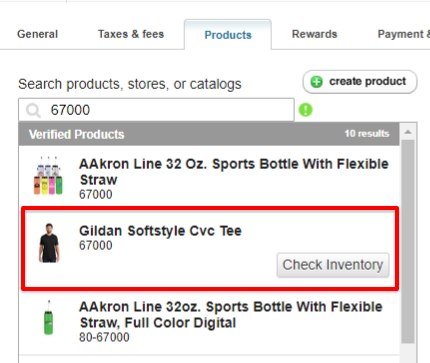Select AAkron Line 32 Oz. Sports Bottle result

click(209, 177)
